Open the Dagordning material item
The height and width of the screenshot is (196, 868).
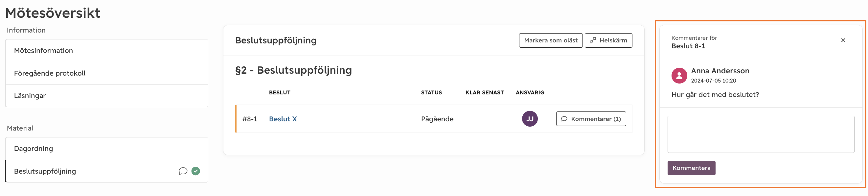tap(107, 149)
